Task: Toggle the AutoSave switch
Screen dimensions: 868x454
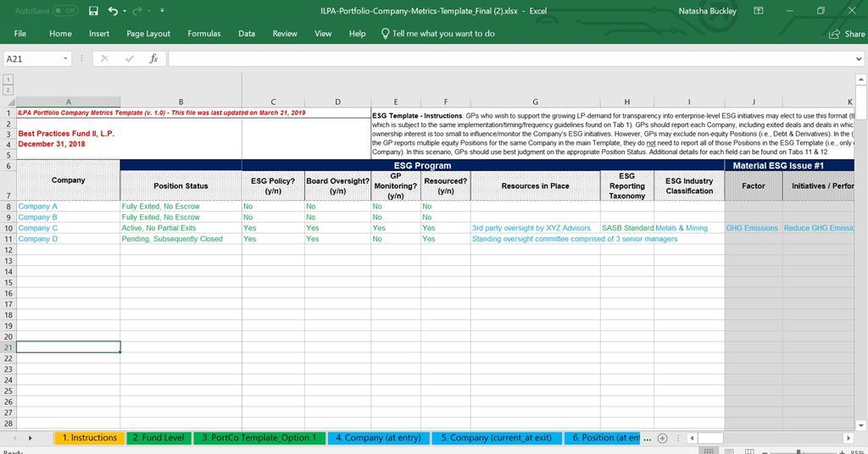Action: click(x=65, y=10)
